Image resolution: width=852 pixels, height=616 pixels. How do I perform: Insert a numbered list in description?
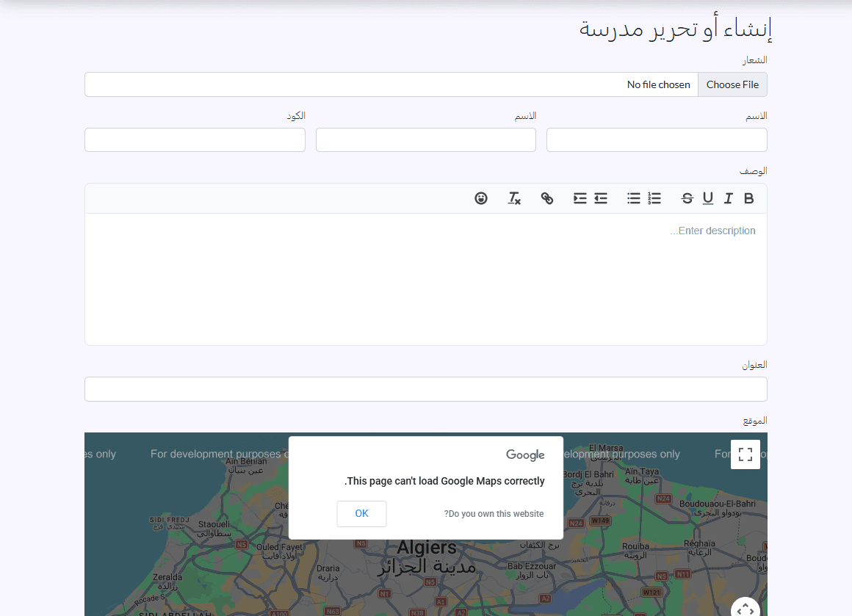pos(654,198)
